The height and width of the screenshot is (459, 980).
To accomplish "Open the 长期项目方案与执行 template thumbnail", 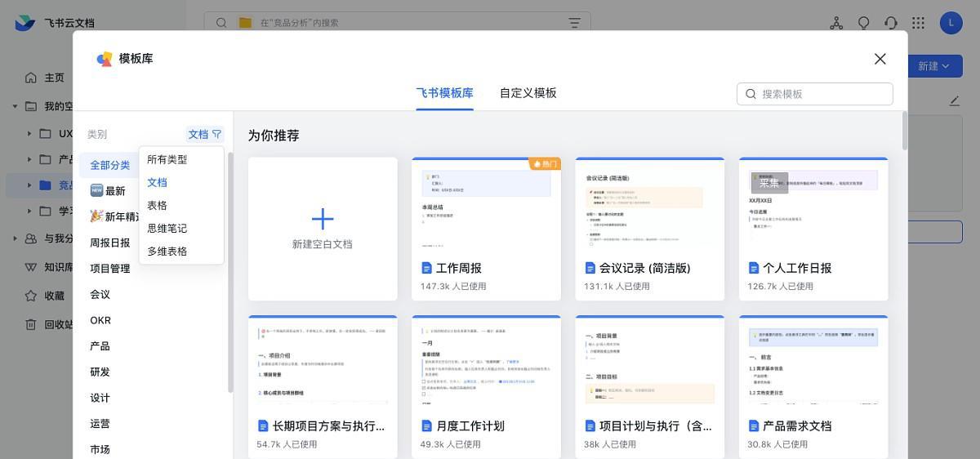I will pyautogui.click(x=323, y=361).
